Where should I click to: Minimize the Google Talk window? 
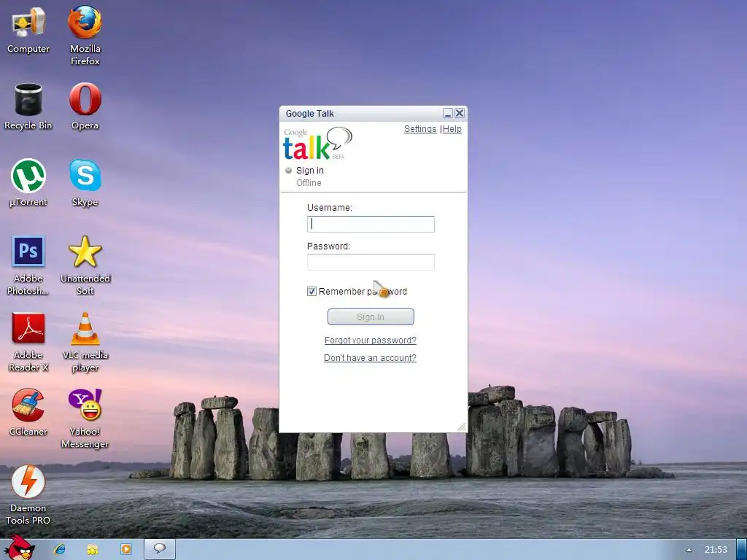[447, 113]
